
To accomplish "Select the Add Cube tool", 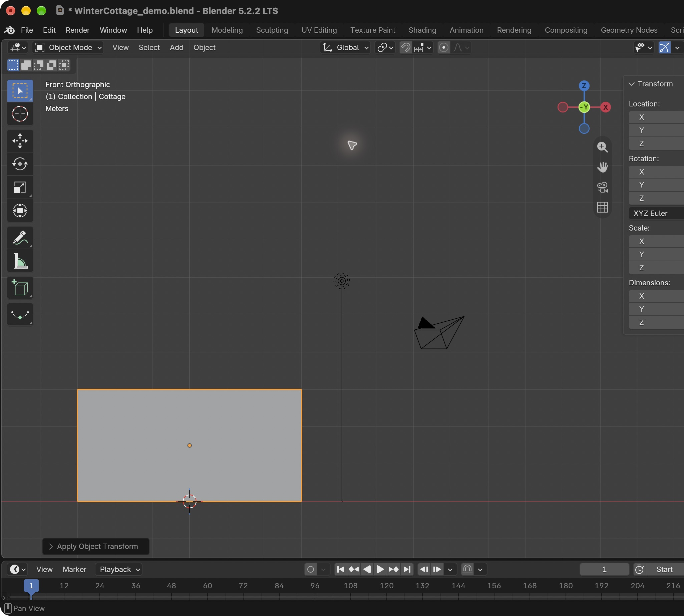I will click(20, 288).
